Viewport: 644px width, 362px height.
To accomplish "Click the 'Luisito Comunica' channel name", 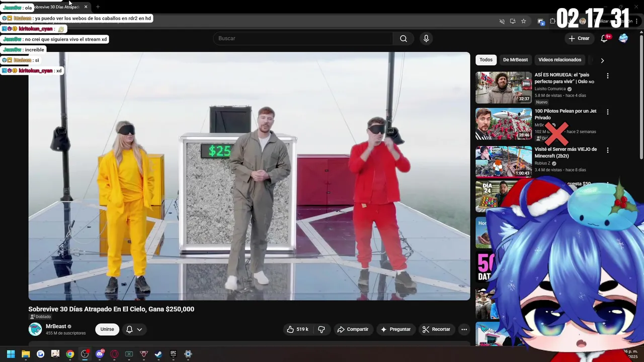I will pyautogui.click(x=550, y=89).
